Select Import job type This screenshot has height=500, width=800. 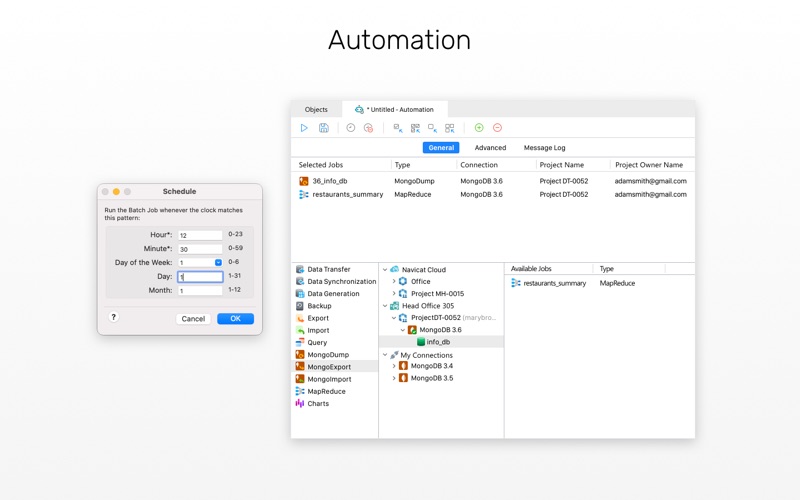pyautogui.click(x=313, y=331)
